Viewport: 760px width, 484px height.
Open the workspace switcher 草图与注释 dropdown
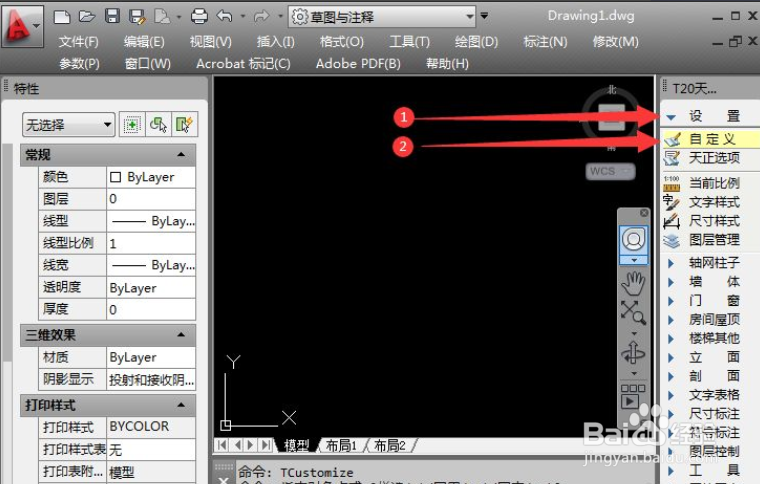click(382, 17)
